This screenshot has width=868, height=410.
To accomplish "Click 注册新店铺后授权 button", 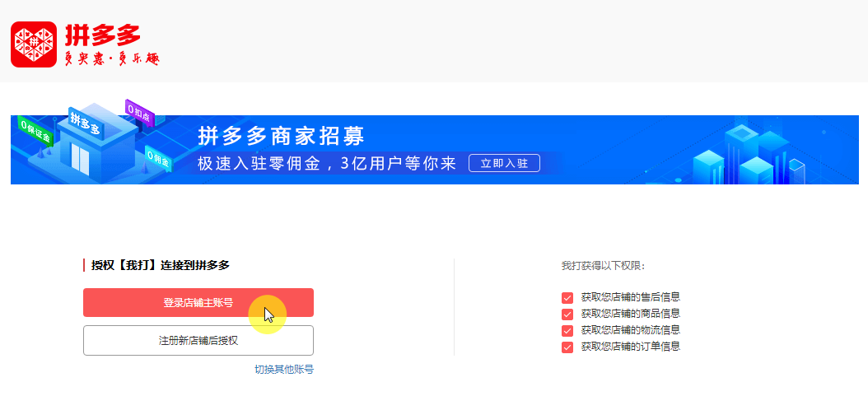I will point(198,340).
